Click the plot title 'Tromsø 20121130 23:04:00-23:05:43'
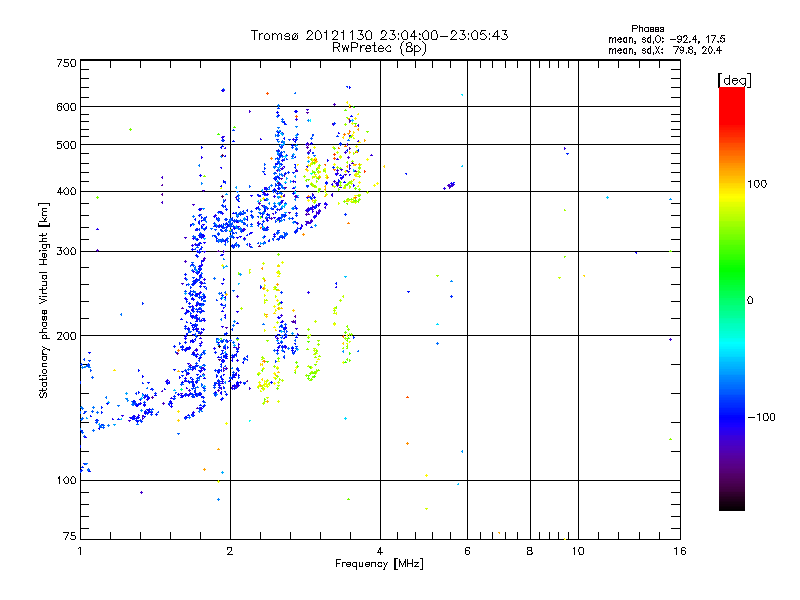This screenshot has width=800, height=600. [x=379, y=35]
